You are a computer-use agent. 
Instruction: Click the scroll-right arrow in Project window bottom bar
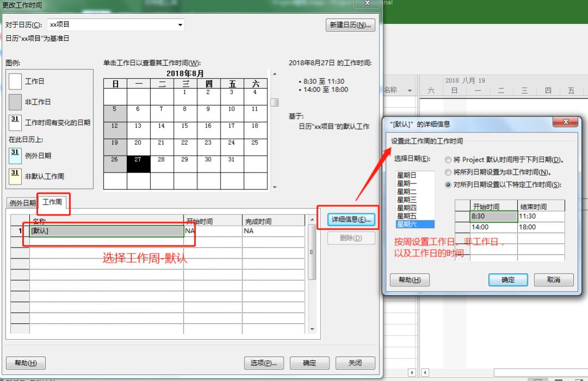412,372
